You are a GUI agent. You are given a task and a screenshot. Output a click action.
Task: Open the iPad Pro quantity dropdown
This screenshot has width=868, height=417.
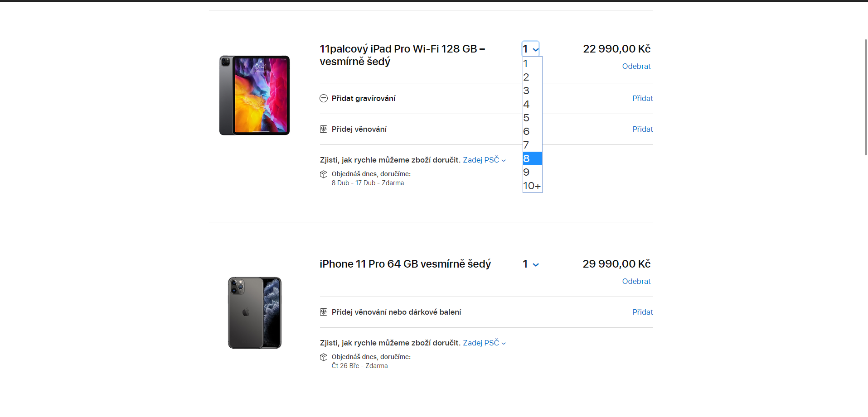click(530, 49)
